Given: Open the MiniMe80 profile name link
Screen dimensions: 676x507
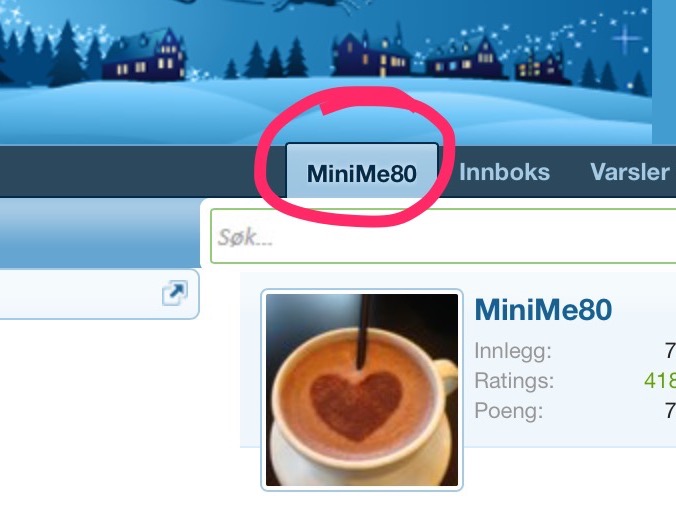Looking at the screenshot, I should tap(543, 310).
